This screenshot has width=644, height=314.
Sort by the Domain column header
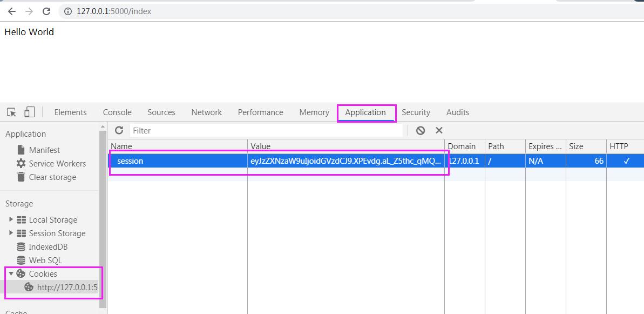pyautogui.click(x=465, y=146)
